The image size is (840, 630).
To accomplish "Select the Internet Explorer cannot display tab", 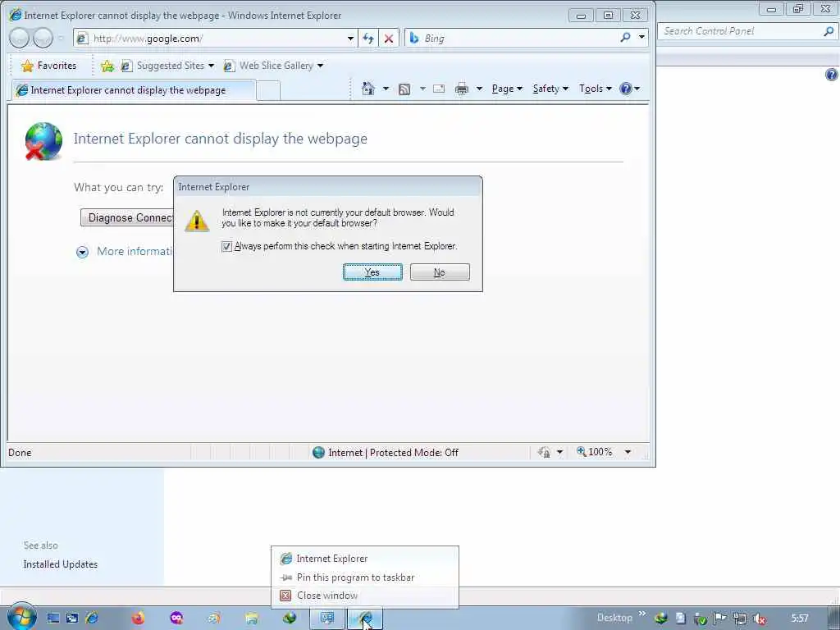I will coord(134,90).
